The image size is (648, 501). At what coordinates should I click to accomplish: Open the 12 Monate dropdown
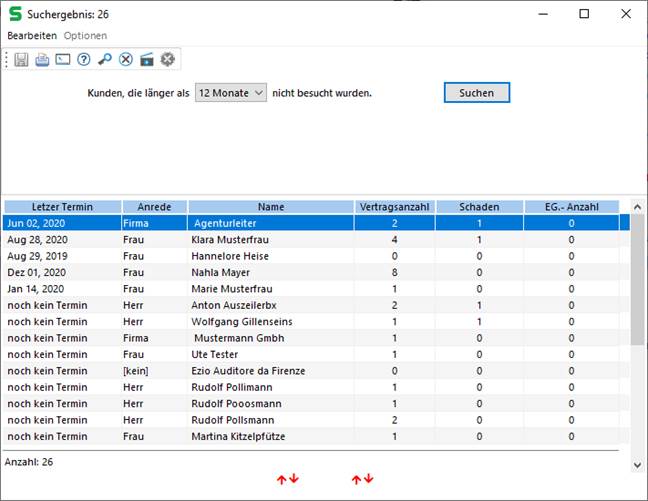point(231,93)
